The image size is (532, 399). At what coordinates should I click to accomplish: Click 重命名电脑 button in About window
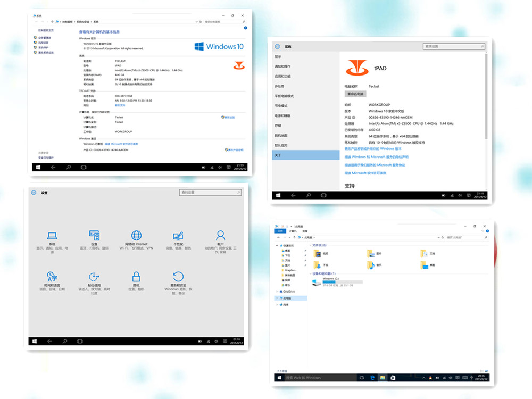355,94
